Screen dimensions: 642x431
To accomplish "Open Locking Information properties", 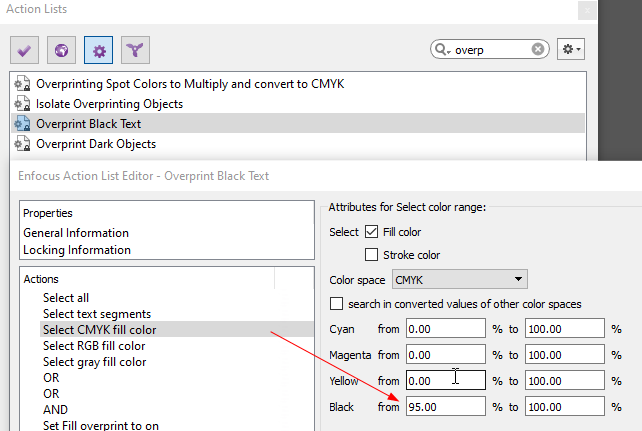I will [x=77, y=250].
